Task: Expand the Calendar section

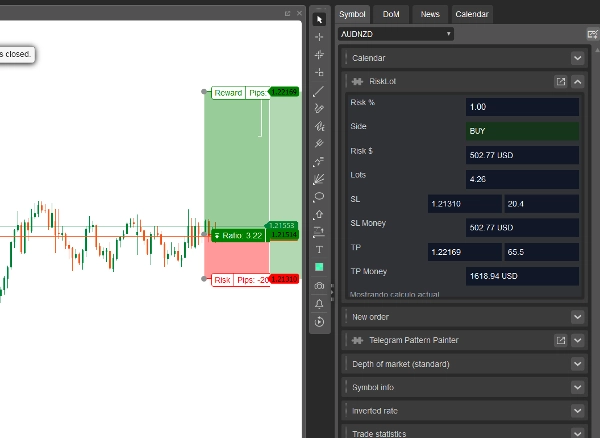Action: [x=577, y=58]
